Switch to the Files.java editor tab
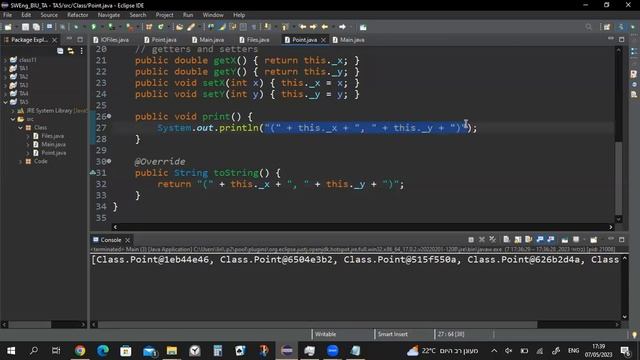Screen dimensions: 640x360 click(254, 40)
